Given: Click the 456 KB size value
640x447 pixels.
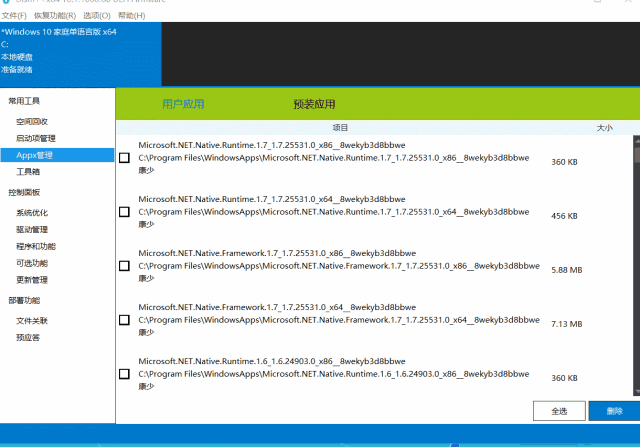Looking at the screenshot, I should click(x=564, y=216).
